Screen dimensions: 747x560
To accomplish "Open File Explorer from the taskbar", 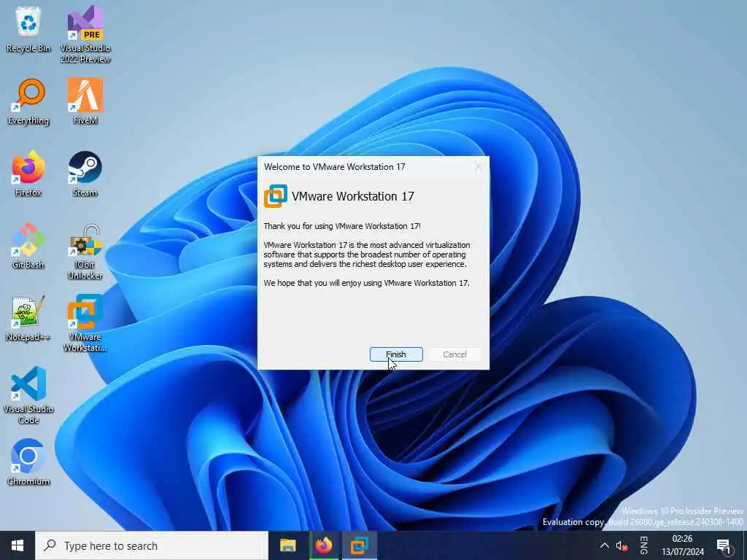I will 287,545.
